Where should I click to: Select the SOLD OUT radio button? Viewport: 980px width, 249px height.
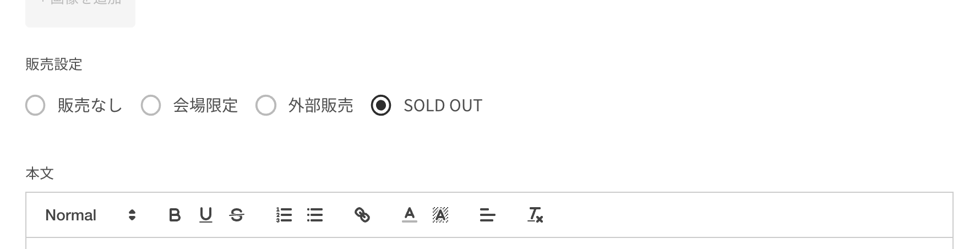point(381,105)
